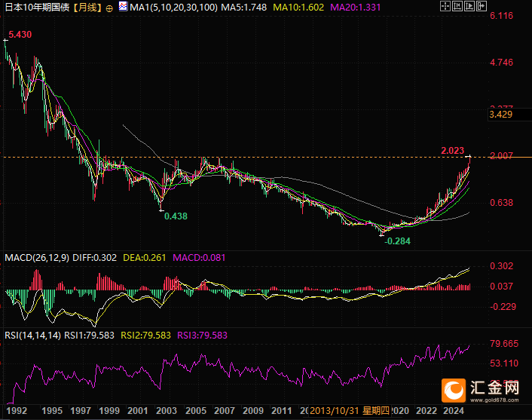Screen dimensions: 532x420
Task: Click the 日本10年期国债 title
Action: [37, 7]
